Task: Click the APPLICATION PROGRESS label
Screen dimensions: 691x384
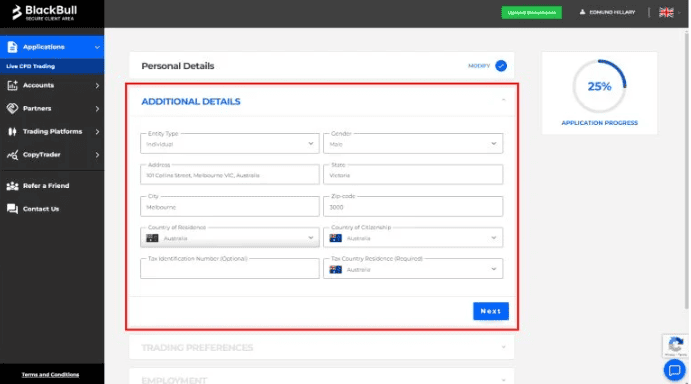Action: pyautogui.click(x=599, y=123)
